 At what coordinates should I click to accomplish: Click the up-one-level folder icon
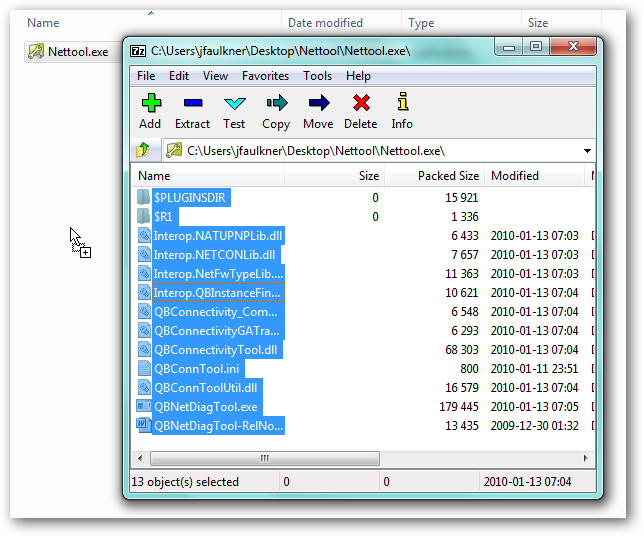(143, 150)
